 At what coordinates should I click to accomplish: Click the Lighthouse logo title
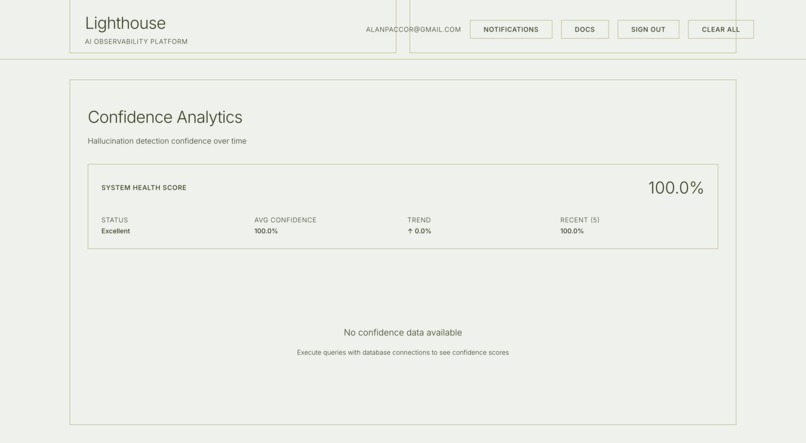coord(125,23)
